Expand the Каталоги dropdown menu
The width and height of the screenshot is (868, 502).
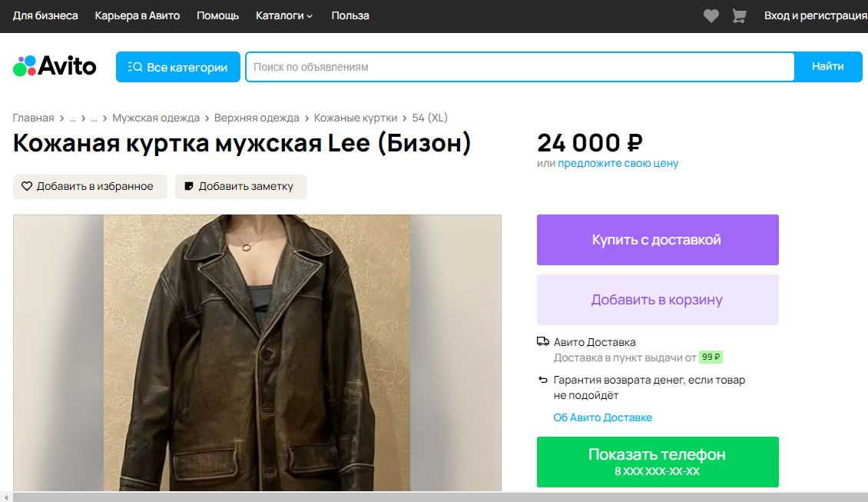point(284,15)
